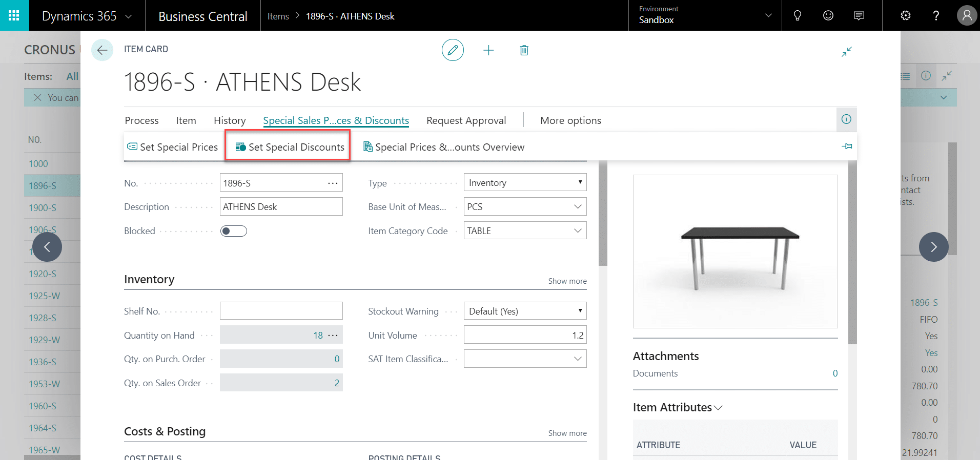Image resolution: width=980 pixels, height=460 pixels.
Task: Select item 1925-W in background list
Action: 44,296
